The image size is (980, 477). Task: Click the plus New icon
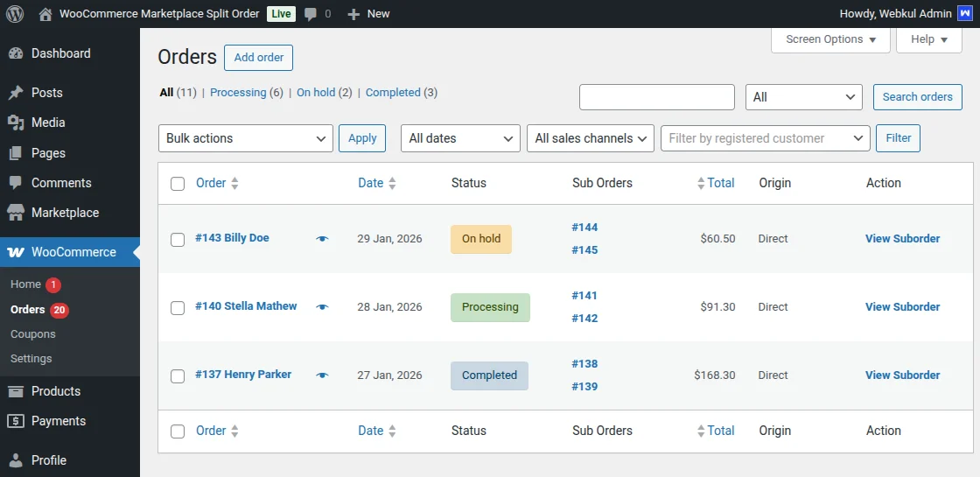coord(353,14)
